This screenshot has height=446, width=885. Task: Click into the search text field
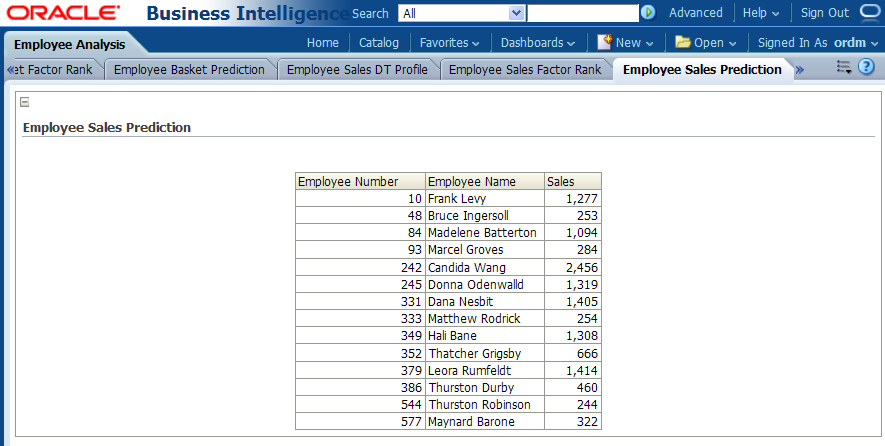pos(582,13)
